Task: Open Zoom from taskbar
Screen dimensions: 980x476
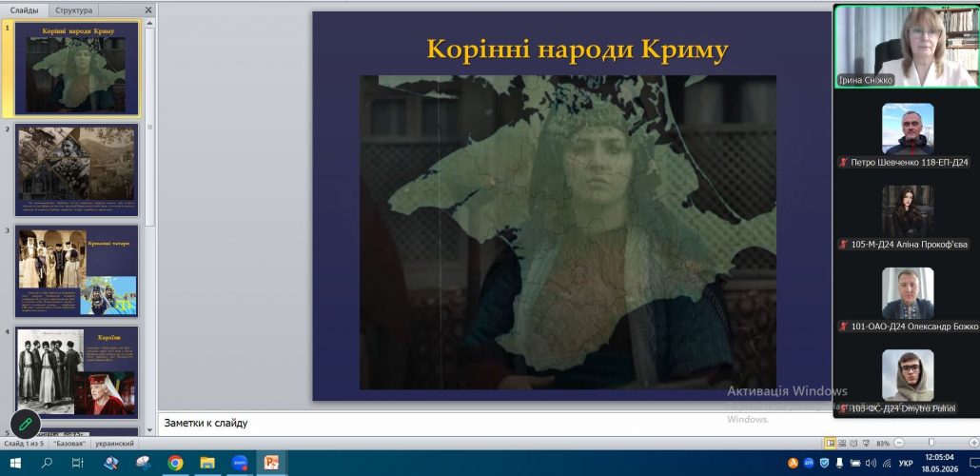Action: click(240, 463)
